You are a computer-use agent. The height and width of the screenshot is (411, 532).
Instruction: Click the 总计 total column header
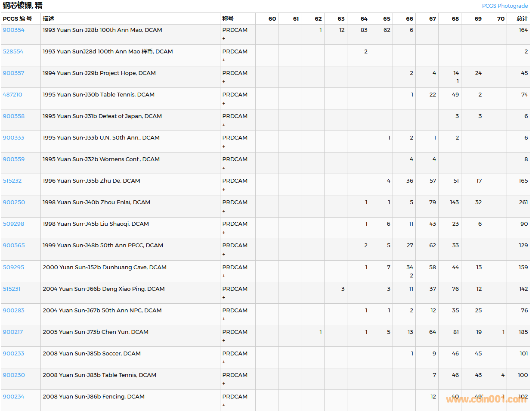click(x=522, y=19)
